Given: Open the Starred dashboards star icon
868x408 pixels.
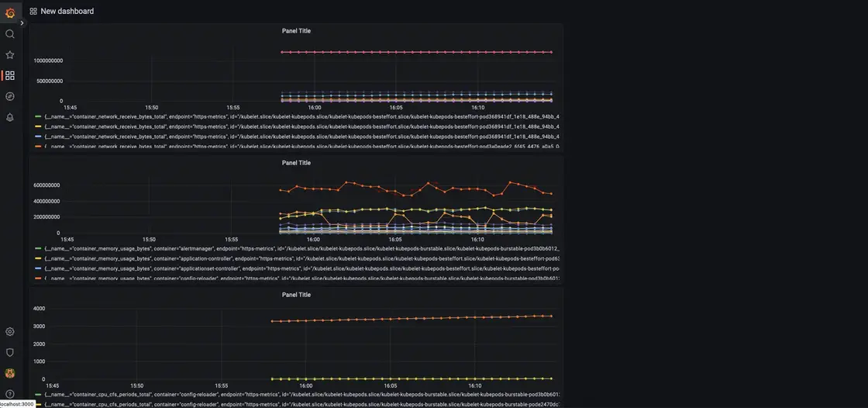Looking at the screenshot, I should 10,55.
